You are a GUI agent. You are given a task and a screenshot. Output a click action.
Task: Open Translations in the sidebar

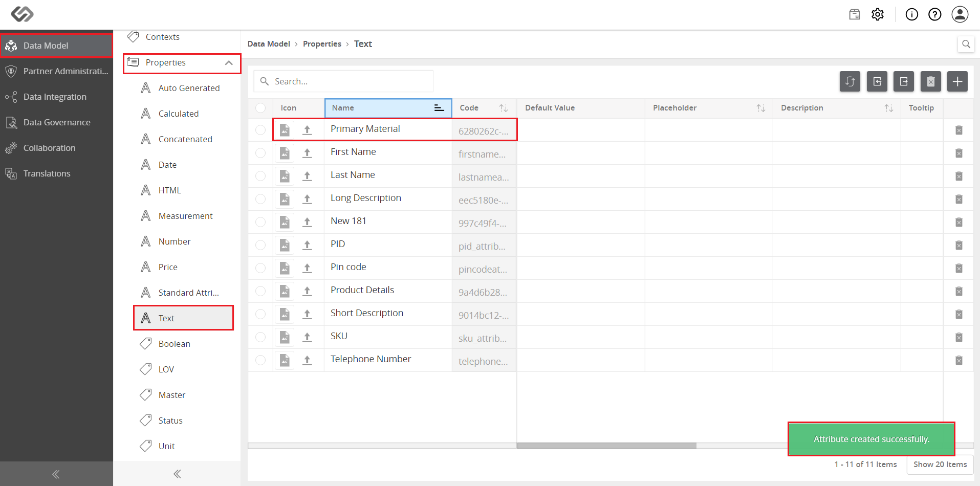point(56,173)
